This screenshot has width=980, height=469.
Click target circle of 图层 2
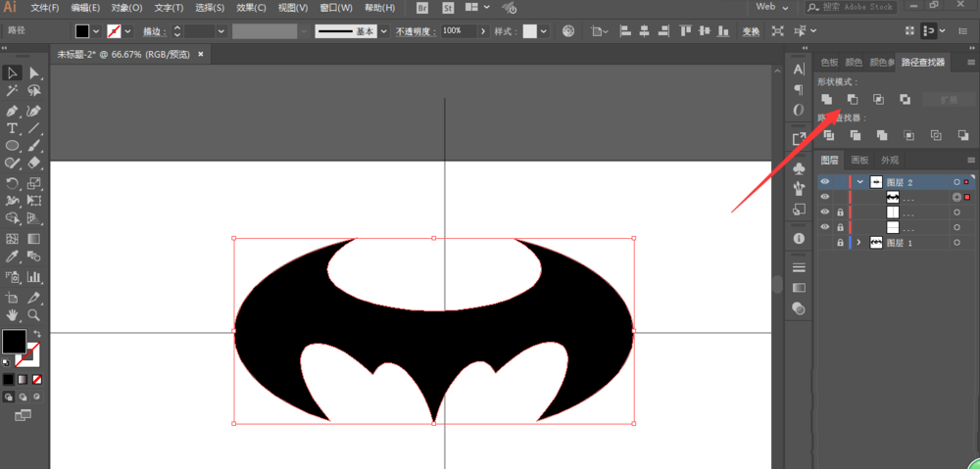point(956,182)
